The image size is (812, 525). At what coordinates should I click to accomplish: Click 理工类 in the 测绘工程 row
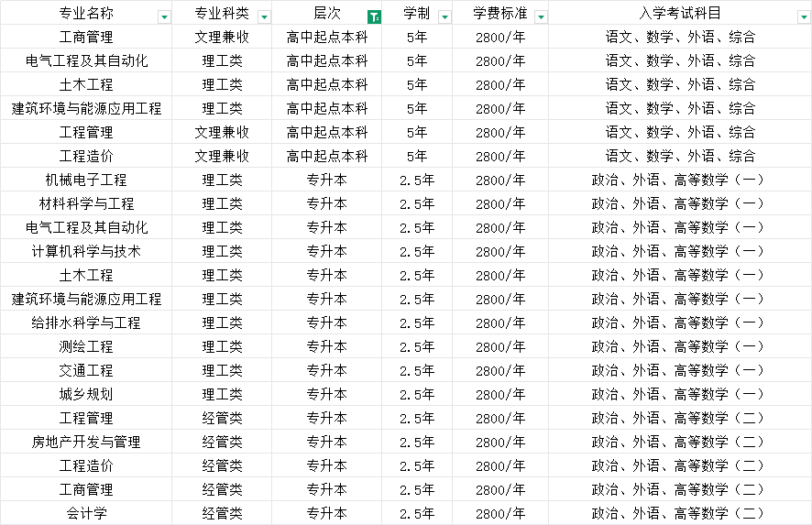pos(222,346)
